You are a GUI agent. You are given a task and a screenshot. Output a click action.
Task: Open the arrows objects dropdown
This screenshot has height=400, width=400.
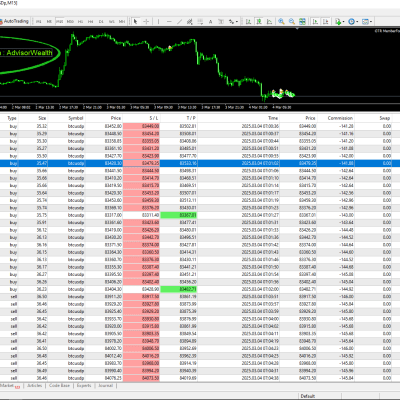[233, 22]
